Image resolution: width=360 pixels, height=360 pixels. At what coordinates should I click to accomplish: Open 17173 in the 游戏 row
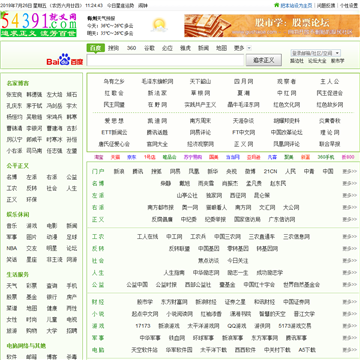click(143, 326)
